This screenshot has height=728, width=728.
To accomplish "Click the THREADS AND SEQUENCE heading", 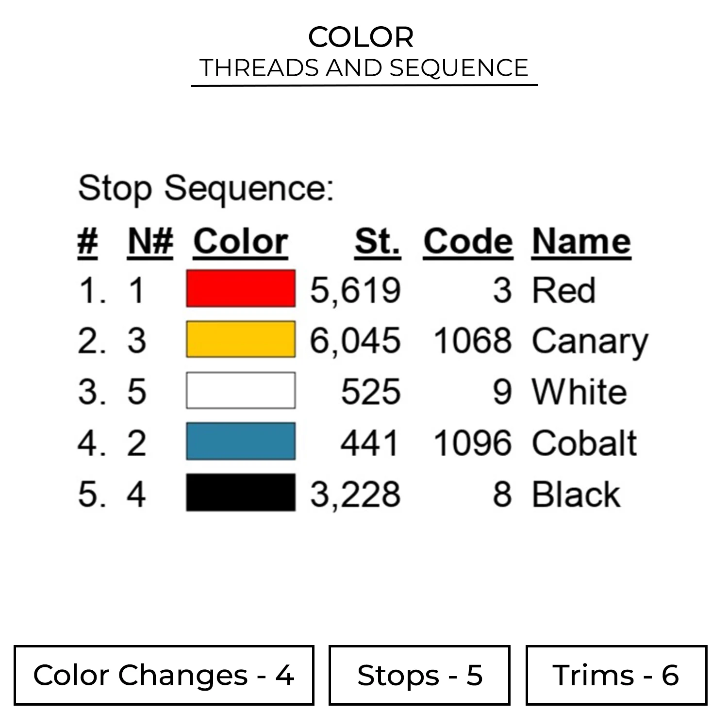I will coord(364,68).
